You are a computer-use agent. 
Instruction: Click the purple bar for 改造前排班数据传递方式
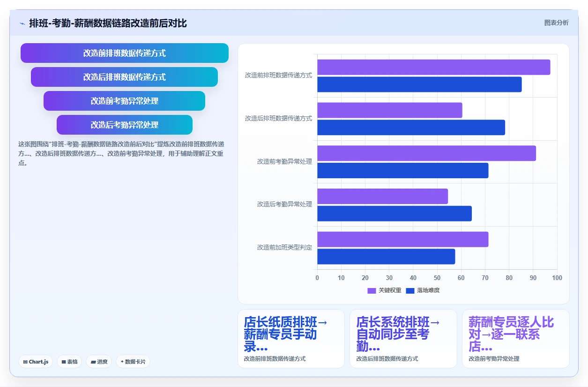tap(434, 67)
